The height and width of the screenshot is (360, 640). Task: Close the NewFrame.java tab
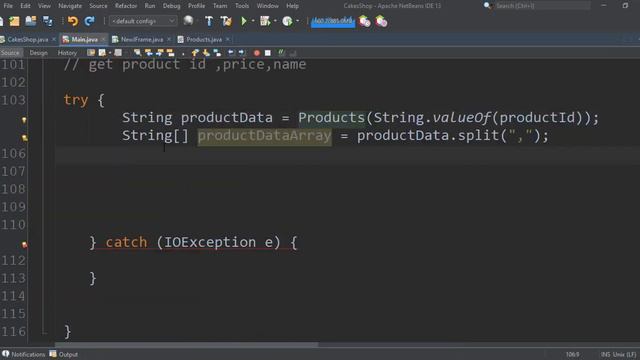[x=169, y=39]
